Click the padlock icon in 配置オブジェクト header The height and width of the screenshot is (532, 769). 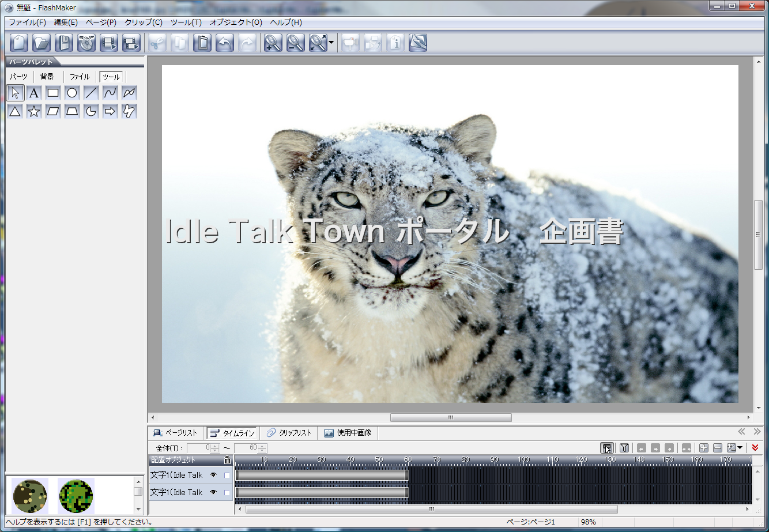[227, 460]
